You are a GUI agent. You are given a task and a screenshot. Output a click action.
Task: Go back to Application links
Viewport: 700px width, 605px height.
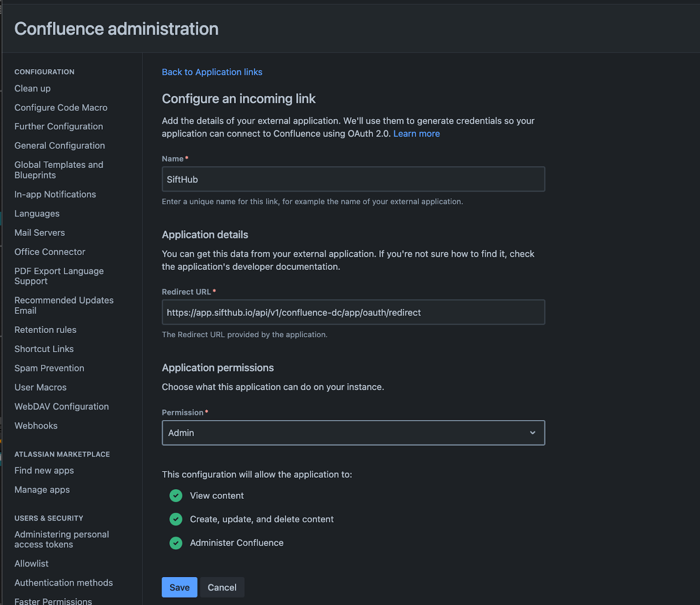pos(212,72)
